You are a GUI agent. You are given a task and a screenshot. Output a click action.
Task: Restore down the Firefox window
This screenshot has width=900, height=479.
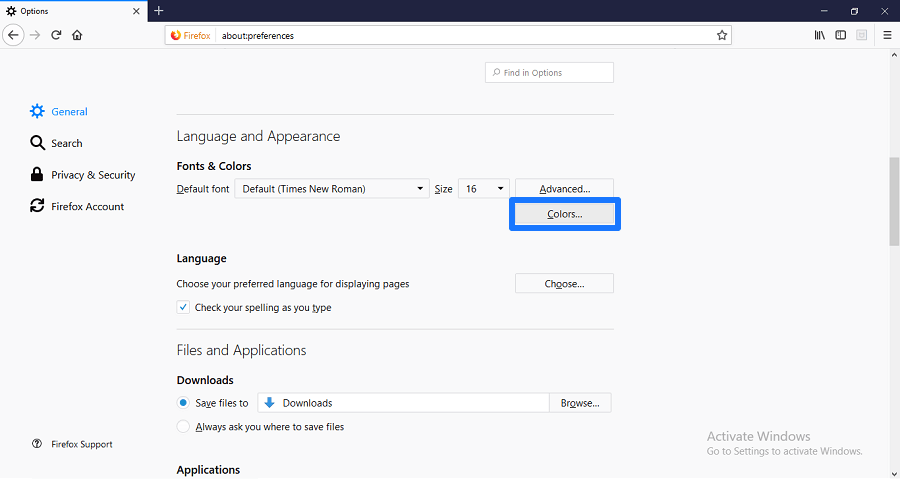coord(854,11)
